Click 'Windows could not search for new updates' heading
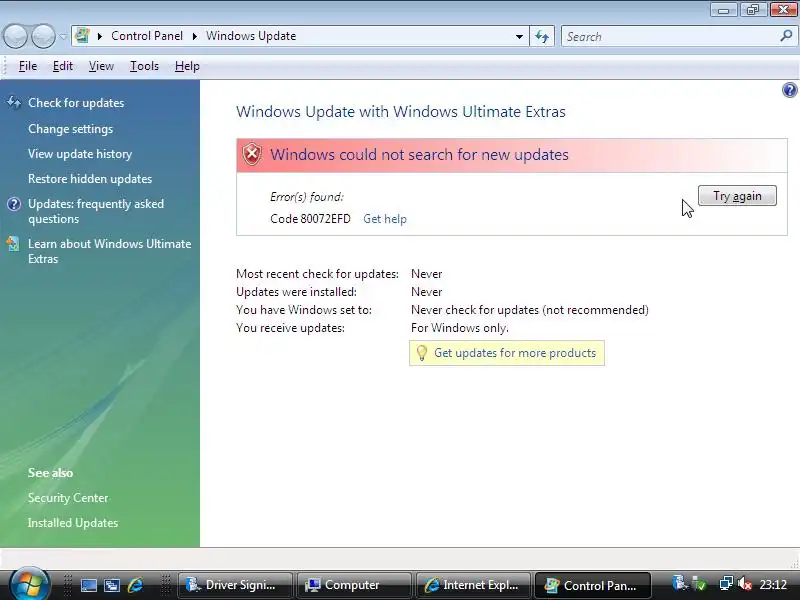800x600 pixels. pyautogui.click(x=419, y=155)
